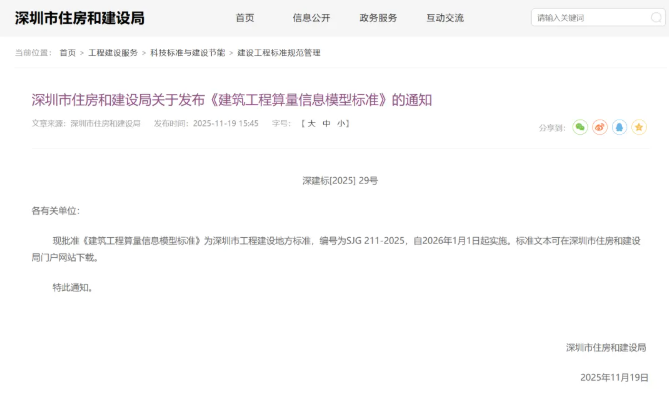Open 工程建设服务 breadcrumb link
Screen dimensions: 669x400
point(113,52)
